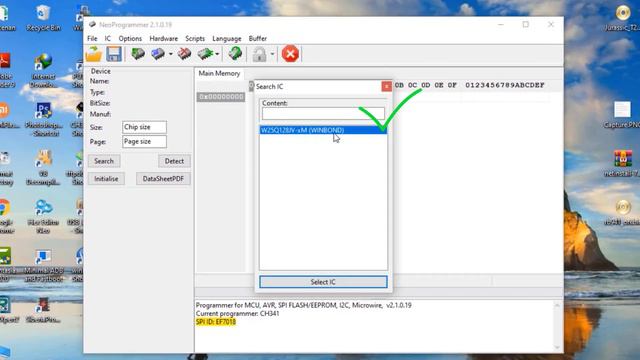Minimize the NeoProgrammer window

(x=501, y=24)
